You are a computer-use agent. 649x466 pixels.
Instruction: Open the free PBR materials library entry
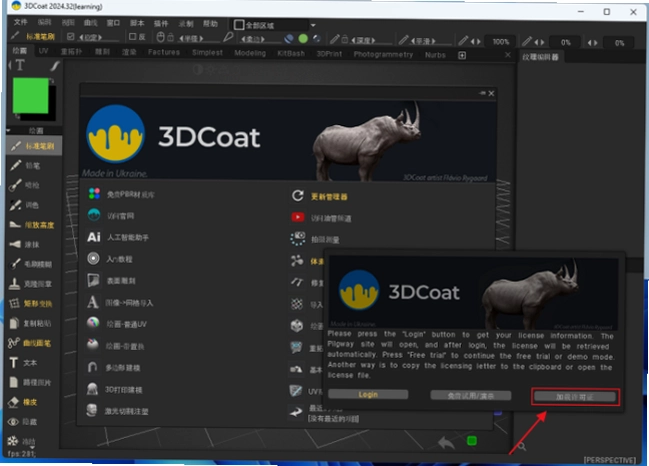click(121, 194)
